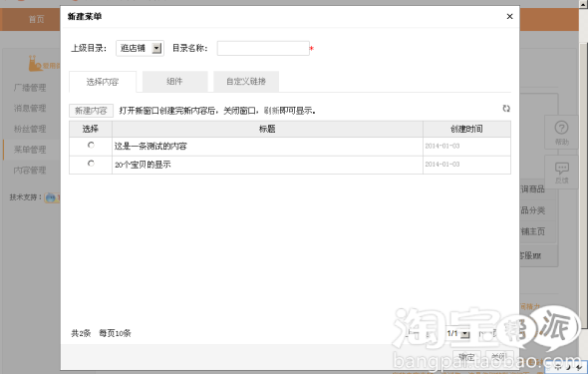This screenshot has width=588, height=374.
Task: Switch to the 自定义链接 tab
Action: point(246,81)
